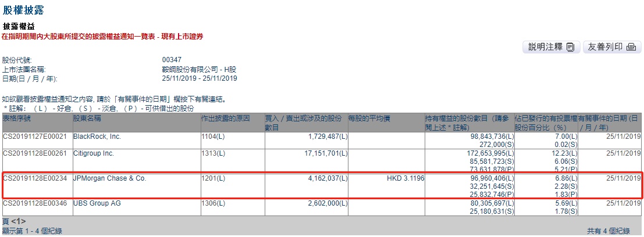The height and width of the screenshot is (237, 644).
Task: Click heading 股權披露
Action: [x=23, y=10]
